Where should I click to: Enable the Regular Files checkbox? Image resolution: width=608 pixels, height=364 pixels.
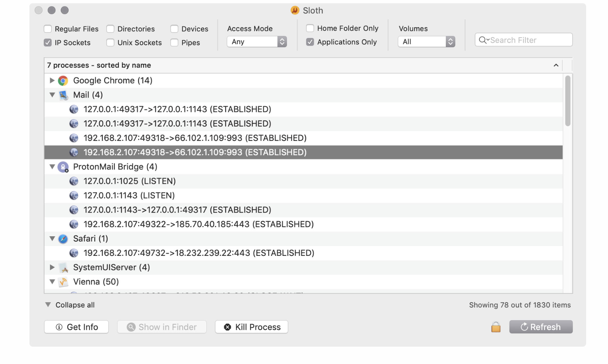pos(48,29)
